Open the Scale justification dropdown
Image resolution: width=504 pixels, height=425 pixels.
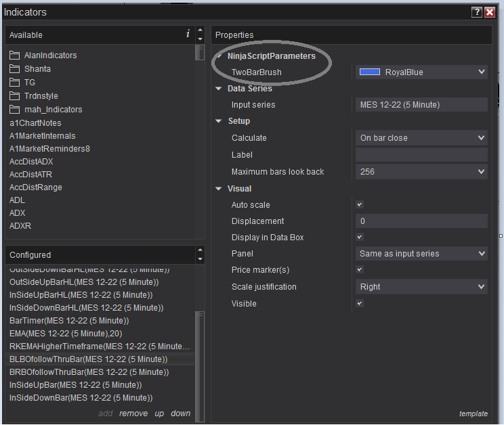point(421,287)
